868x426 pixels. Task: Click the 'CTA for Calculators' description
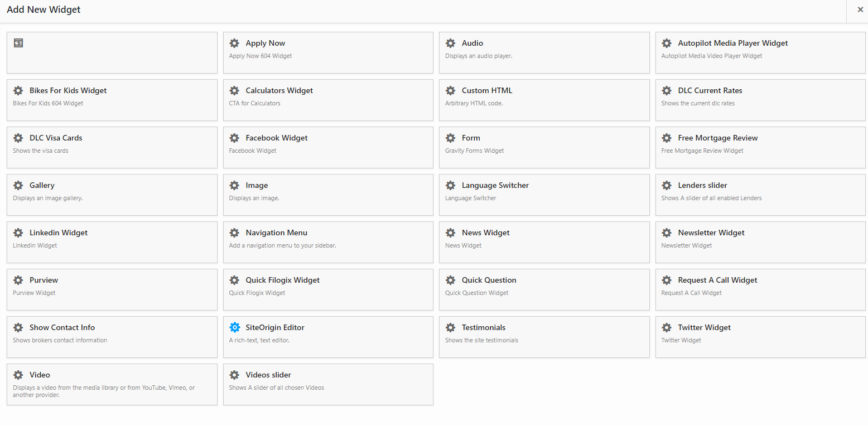[x=255, y=103]
